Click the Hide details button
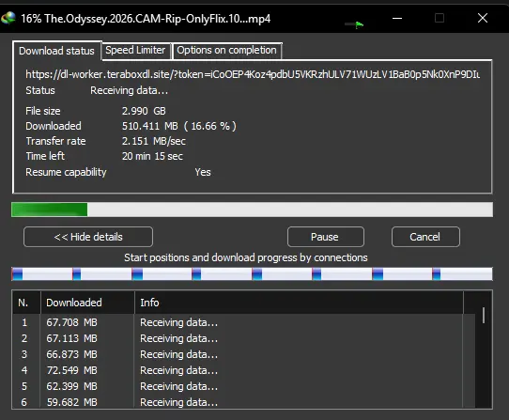The width and height of the screenshot is (509, 420). click(x=88, y=237)
